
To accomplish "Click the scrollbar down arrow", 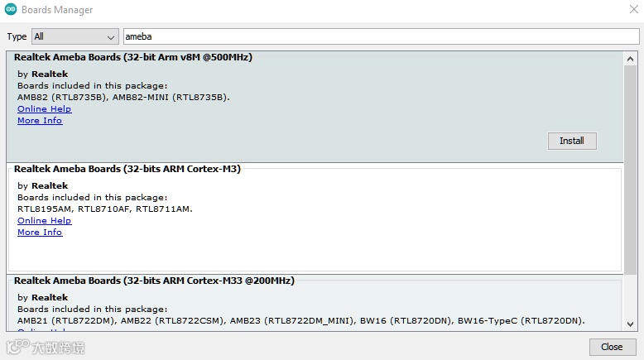I will tap(630, 324).
